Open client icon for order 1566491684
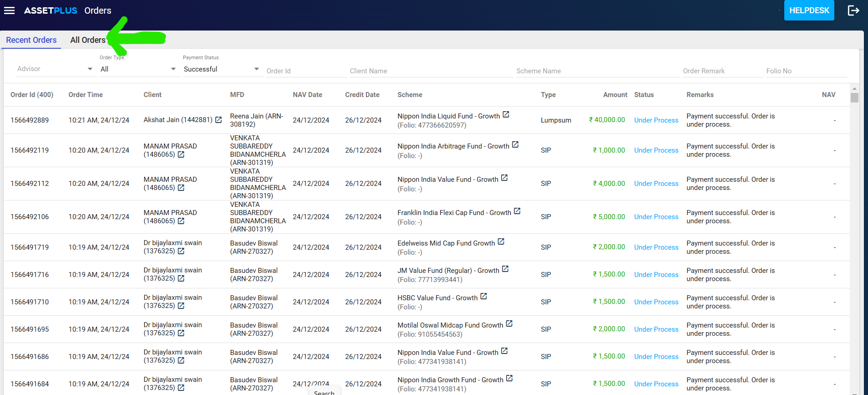 181,388
